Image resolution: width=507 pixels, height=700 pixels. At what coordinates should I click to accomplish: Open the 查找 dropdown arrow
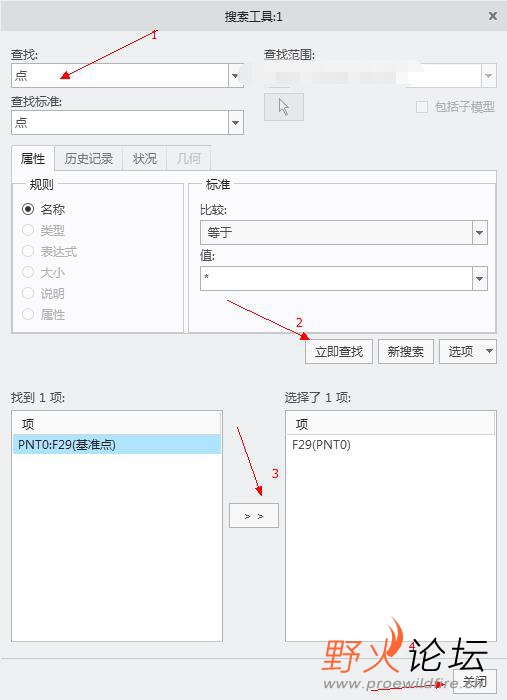click(235, 75)
